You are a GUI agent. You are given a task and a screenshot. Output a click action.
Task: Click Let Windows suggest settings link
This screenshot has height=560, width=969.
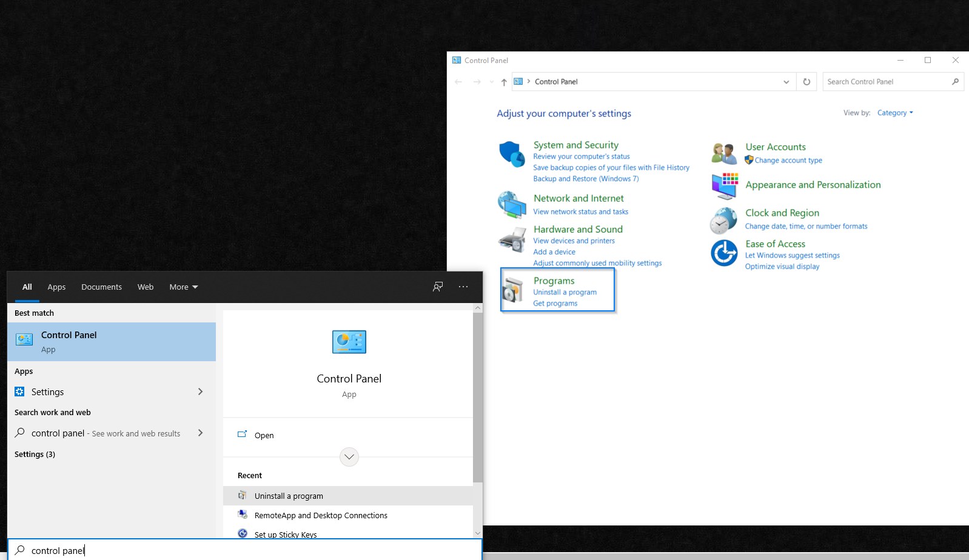793,255
